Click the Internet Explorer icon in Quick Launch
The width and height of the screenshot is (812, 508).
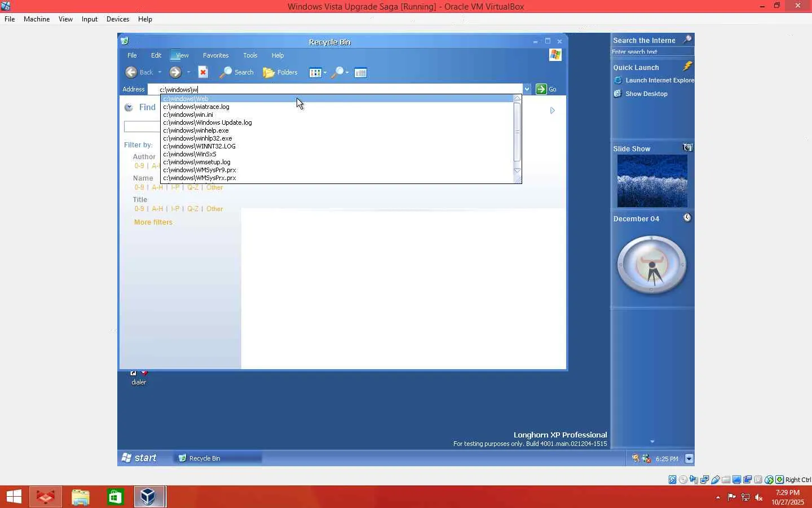point(618,80)
